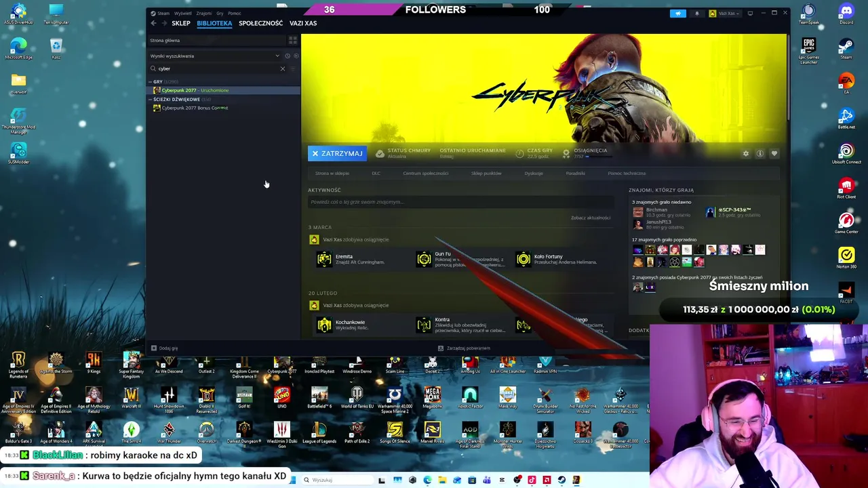Open the Poradniki link
The image size is (868, 488).
(575, 174)
